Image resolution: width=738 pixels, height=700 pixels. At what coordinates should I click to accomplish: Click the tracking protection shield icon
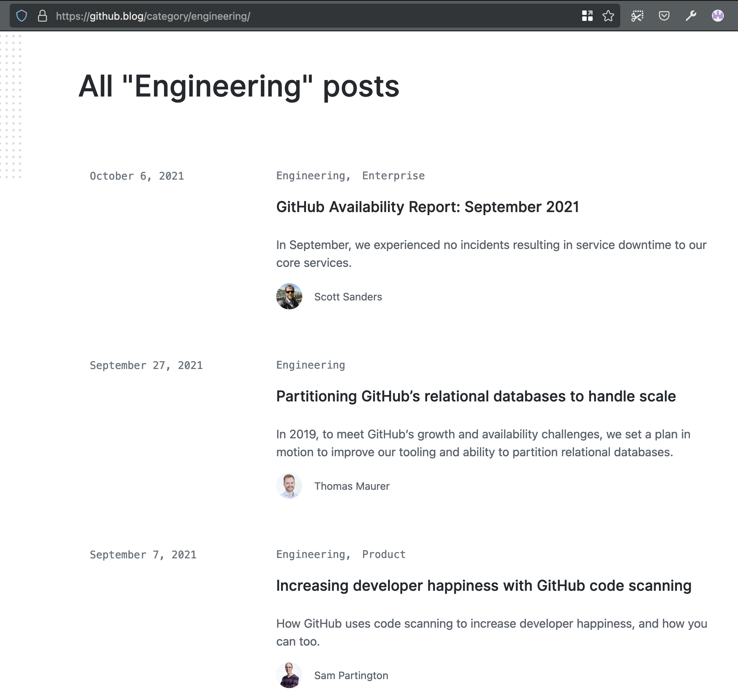tap(22, 16)
